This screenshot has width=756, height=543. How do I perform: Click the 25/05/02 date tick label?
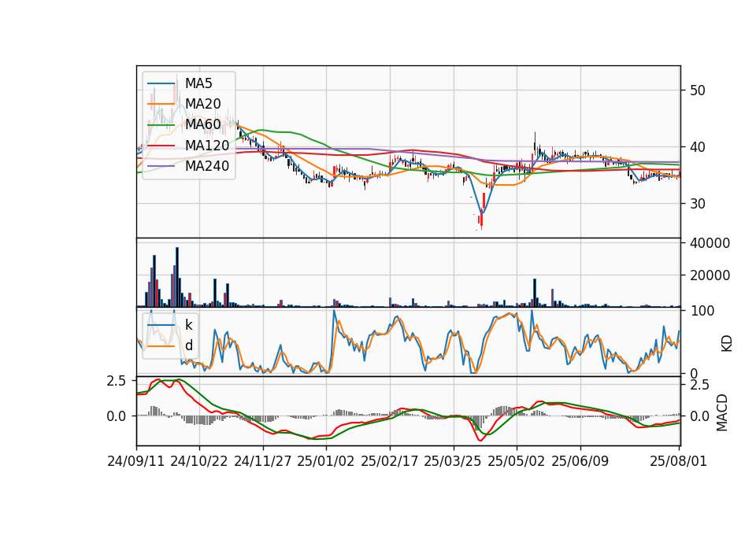pos(517,462)
